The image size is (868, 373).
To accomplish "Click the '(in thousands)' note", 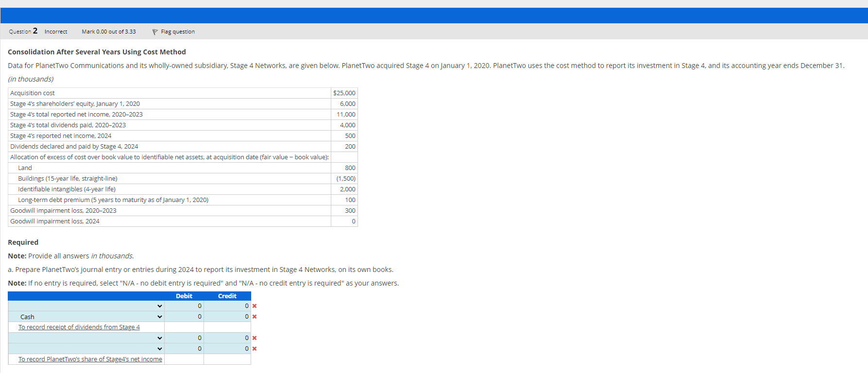I will 31,79.
